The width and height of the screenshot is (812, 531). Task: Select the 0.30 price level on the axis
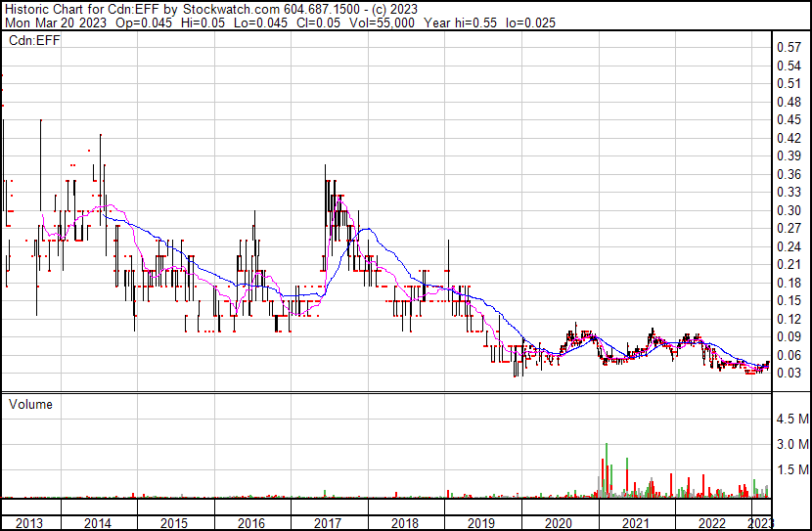(x=789, y=210)
